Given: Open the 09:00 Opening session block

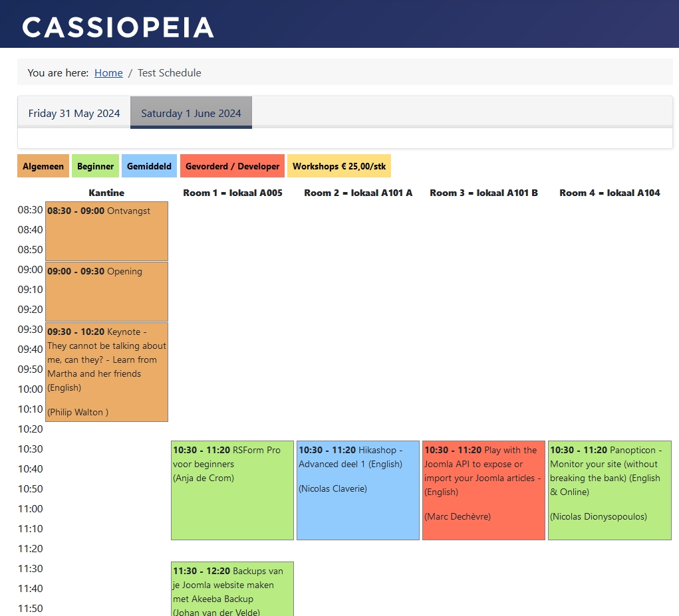Looking at the screenshot, I should pos(106,292).
